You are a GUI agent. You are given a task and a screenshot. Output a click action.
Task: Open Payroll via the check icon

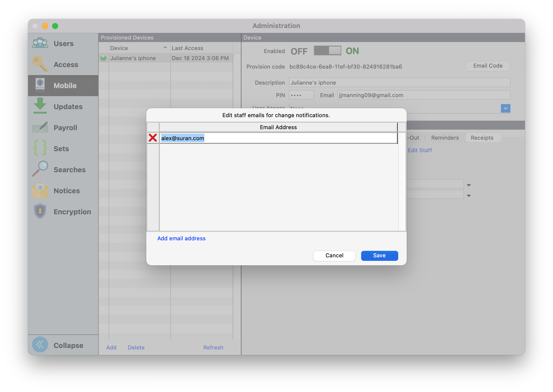click(x=40, y=127)
